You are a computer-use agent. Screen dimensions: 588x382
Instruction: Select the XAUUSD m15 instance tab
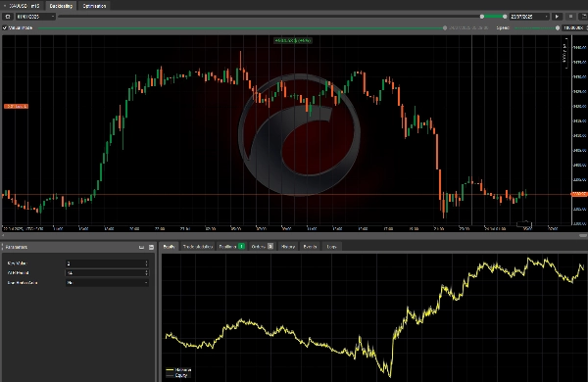(23, 6)
